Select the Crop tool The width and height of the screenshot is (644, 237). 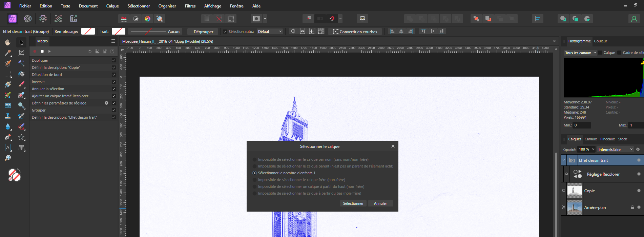[21, 53]
